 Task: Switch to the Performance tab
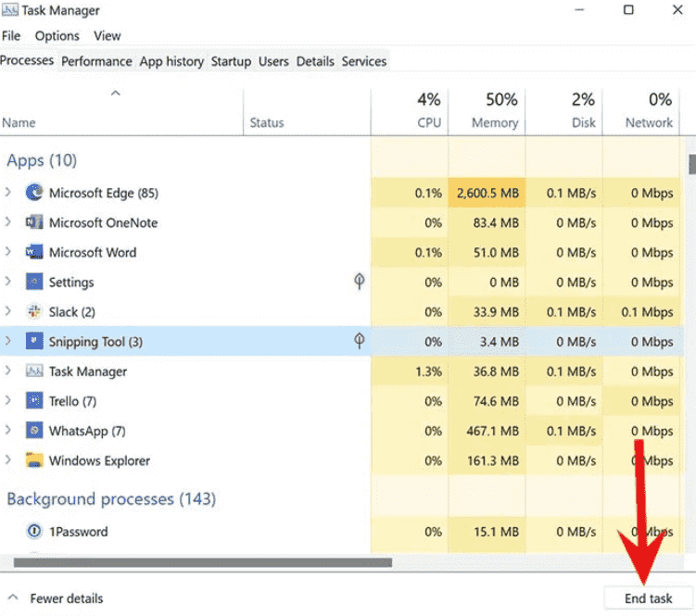coord(96,61)
